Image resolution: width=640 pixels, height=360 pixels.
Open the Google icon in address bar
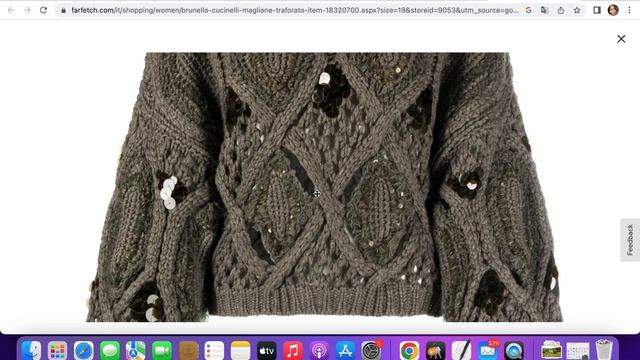click(529, 10)
